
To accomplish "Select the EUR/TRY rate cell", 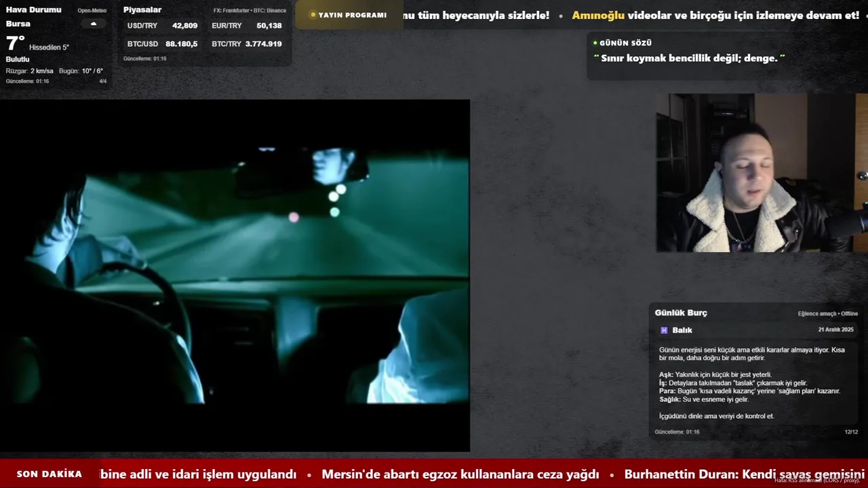I will pos(247,26).
